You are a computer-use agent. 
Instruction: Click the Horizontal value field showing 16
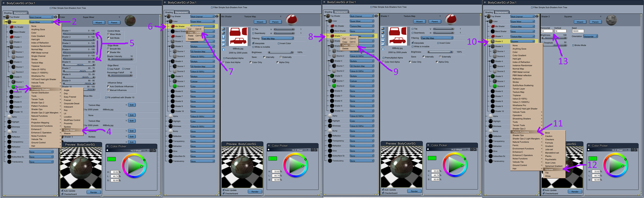click(547, 31)
